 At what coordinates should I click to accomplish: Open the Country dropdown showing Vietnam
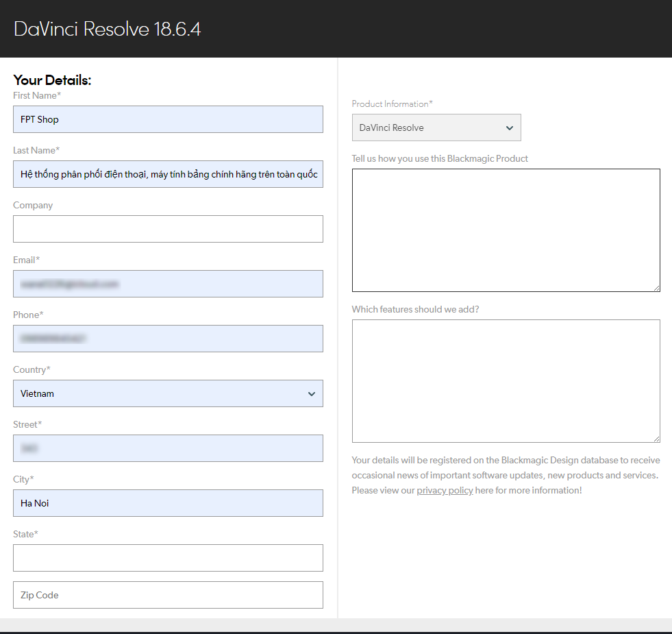[168, 393]
